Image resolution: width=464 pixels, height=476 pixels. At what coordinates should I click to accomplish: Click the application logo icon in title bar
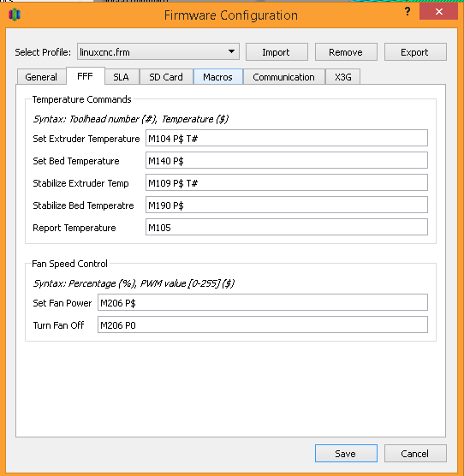(x=15, y=15)
